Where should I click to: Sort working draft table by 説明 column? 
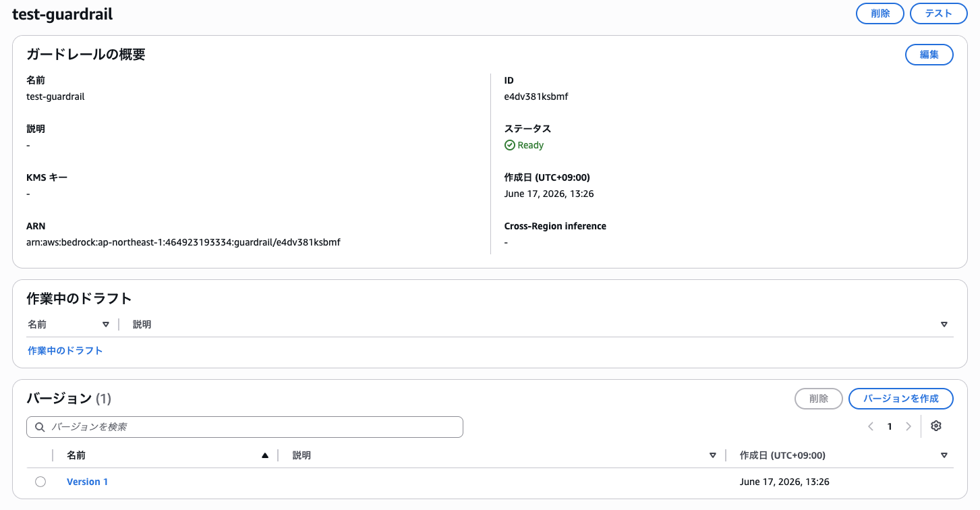(x=944, y=324)
